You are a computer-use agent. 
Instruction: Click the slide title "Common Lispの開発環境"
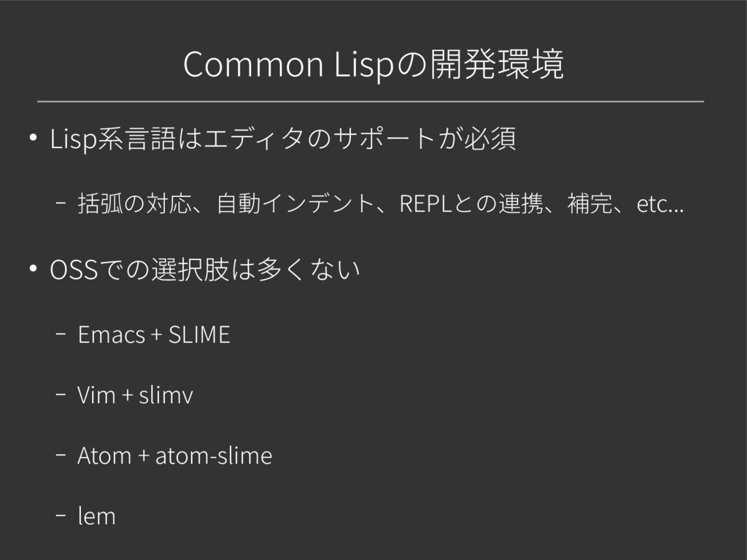pos(373,64)
